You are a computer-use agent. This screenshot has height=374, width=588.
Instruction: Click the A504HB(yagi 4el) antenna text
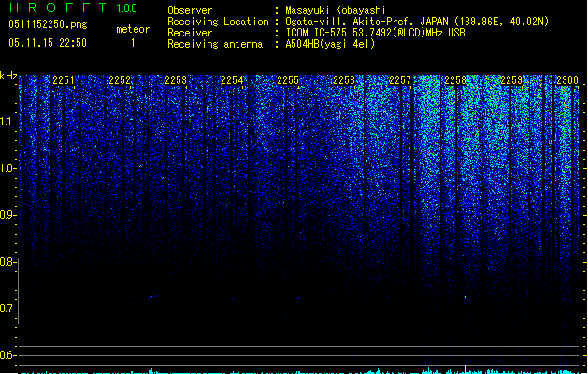(330, 44)
